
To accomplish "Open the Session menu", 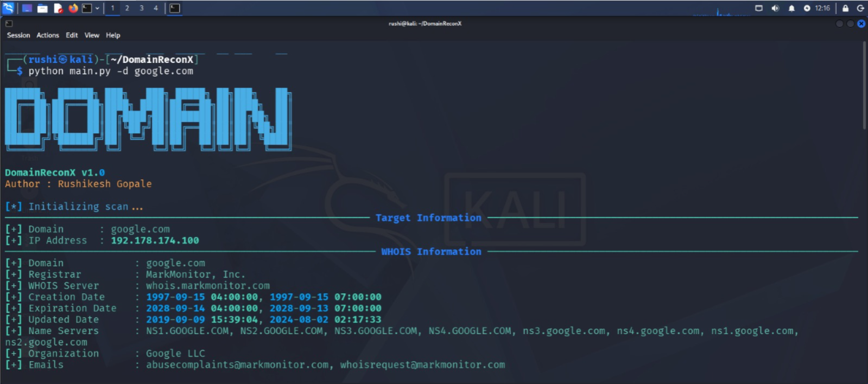I will [18, 35].
